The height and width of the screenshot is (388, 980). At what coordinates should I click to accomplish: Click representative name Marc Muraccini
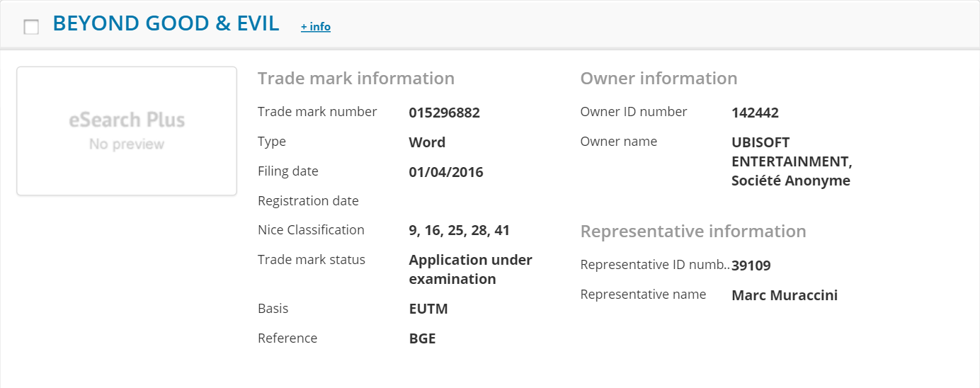784,295
